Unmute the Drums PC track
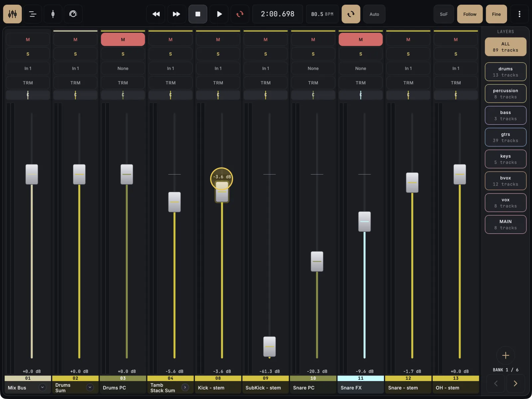 123,40
